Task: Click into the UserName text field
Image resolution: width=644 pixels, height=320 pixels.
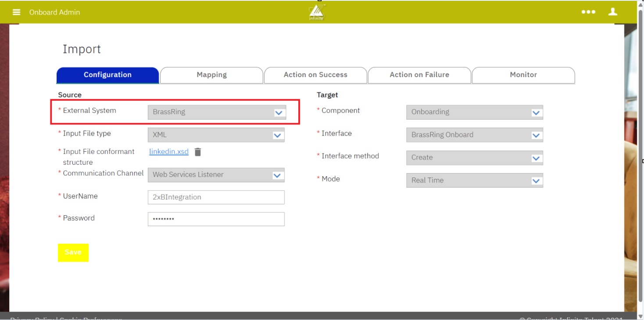Action: (216, 197)
